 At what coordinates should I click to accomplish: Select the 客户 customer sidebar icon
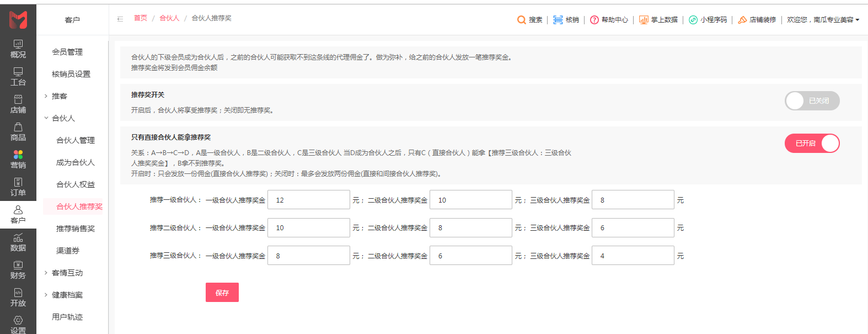click(18, 215)
